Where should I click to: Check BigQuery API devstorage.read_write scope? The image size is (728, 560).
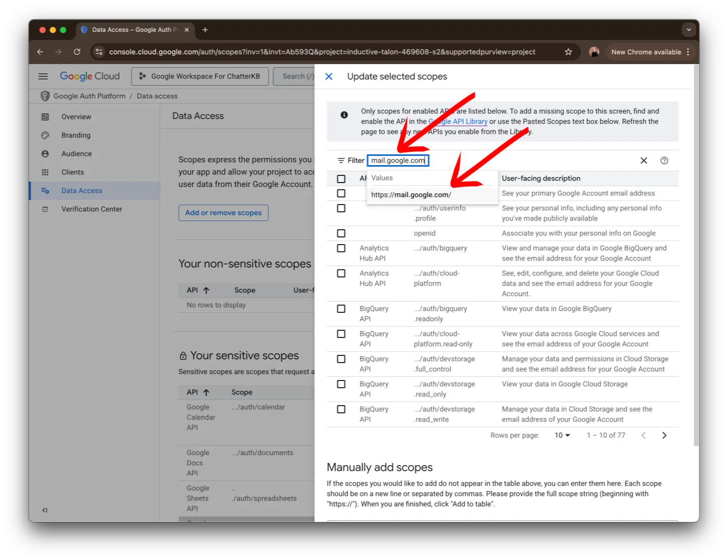[x=341, y=409]
